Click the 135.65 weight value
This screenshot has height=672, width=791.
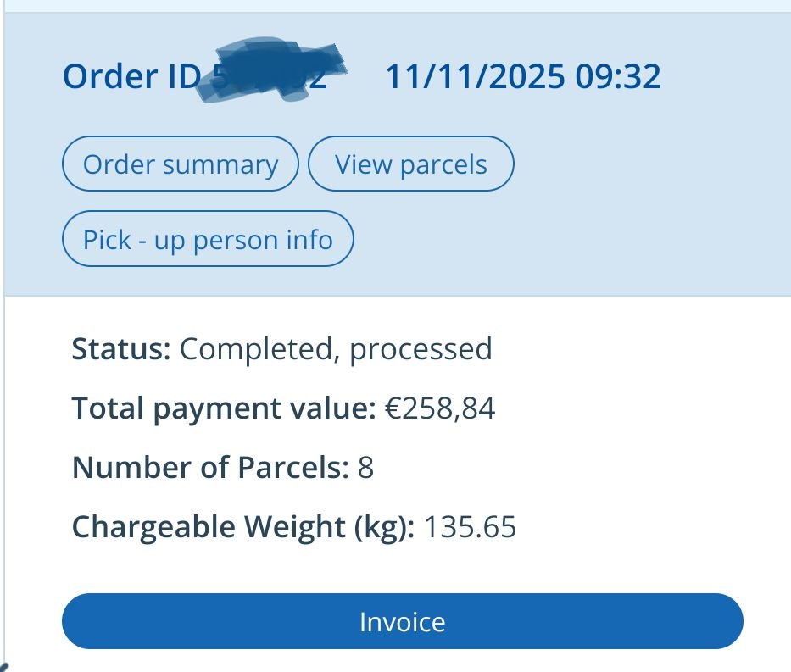[x=470, y=527]
